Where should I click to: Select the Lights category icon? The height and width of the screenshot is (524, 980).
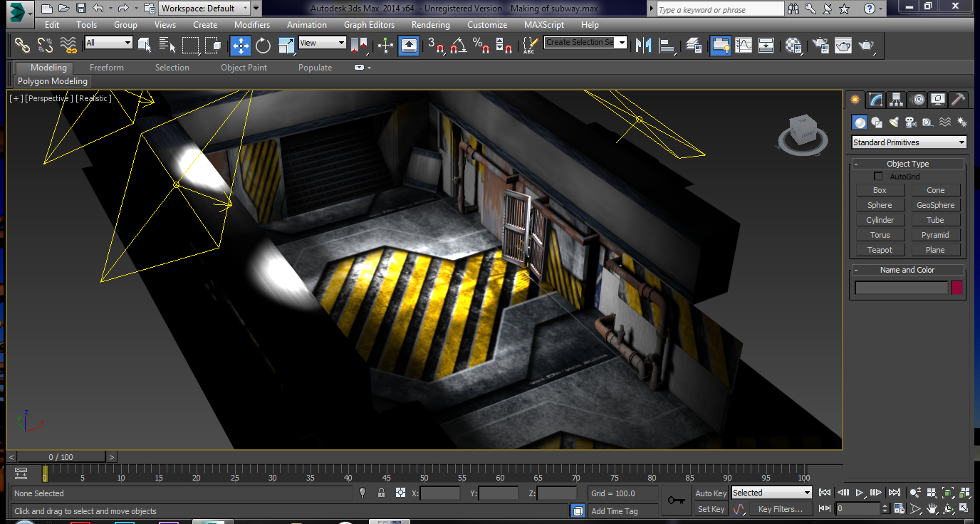pyautogui.click(x=894, y=122)
